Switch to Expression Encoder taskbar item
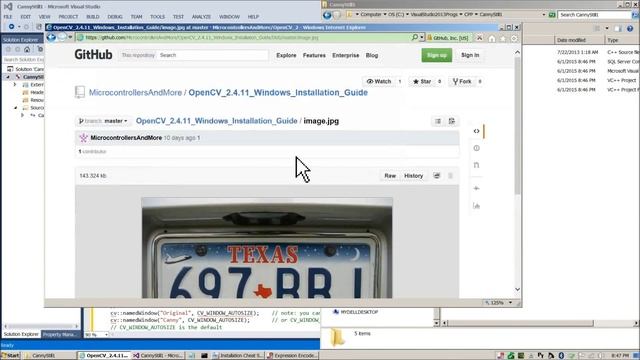Viewport: 640px width, 360px height. coord(292,356)
